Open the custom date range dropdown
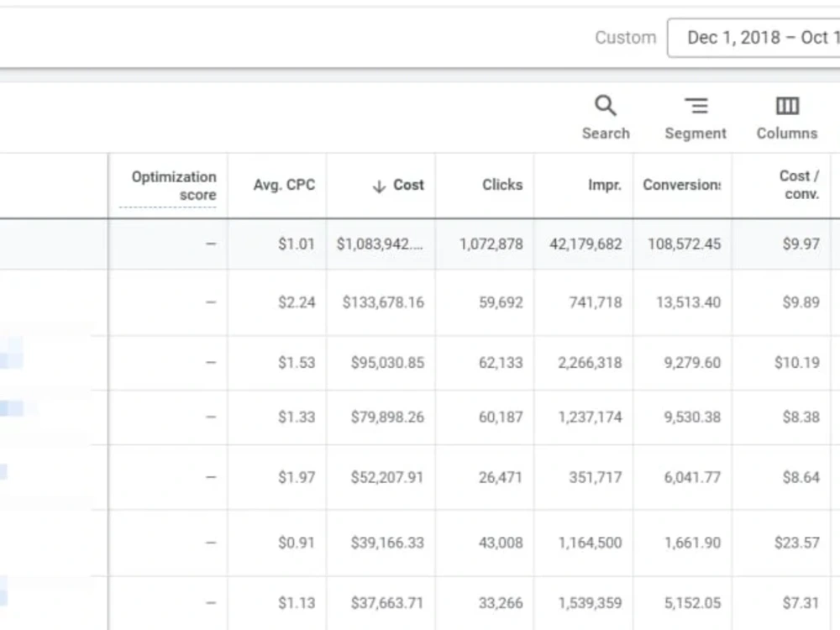This screenshot has height=630, width=840. click(753, 38)
